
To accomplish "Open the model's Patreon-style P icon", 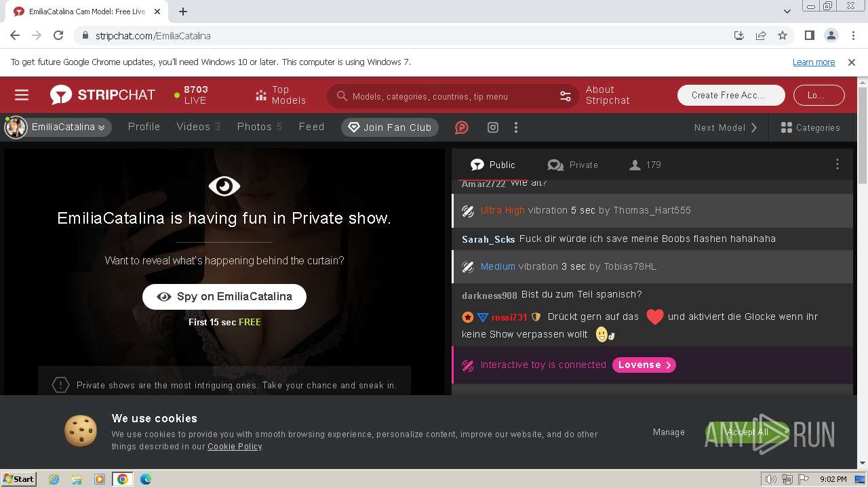I will point(462,127).
